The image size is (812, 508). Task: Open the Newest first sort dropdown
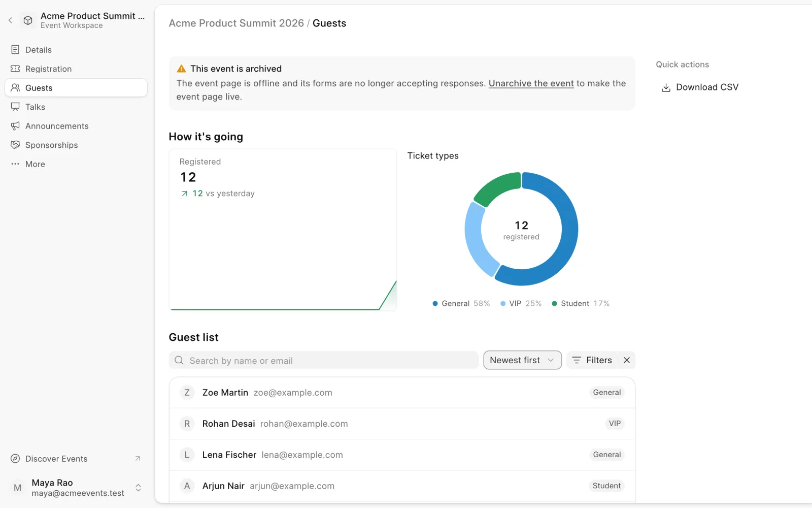pyautogui.click(x=522, y=360)
